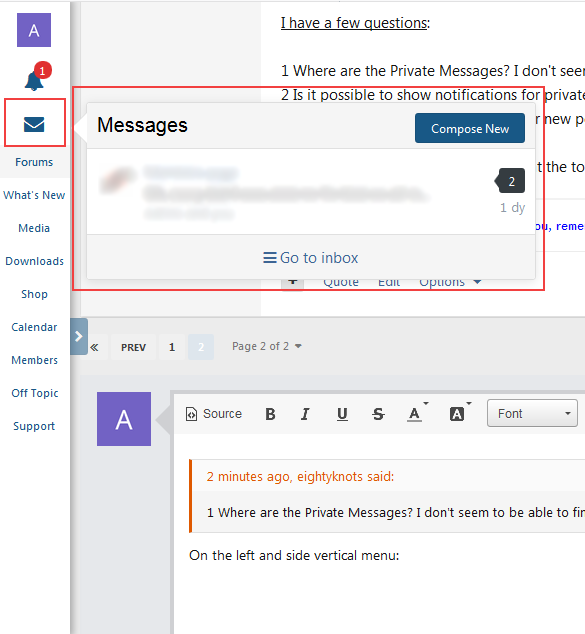Open the Font dropdown

pyautogui.click(x=532, y=413)
